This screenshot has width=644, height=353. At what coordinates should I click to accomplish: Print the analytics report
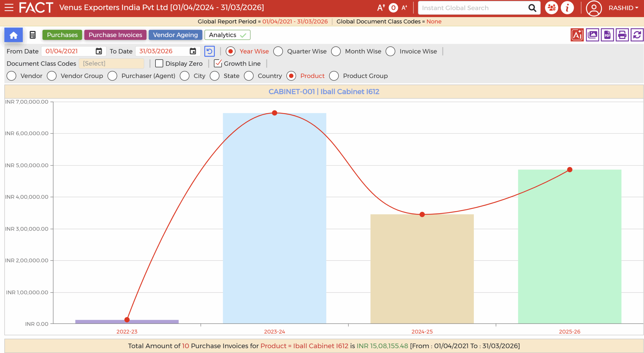click(622, 35)
